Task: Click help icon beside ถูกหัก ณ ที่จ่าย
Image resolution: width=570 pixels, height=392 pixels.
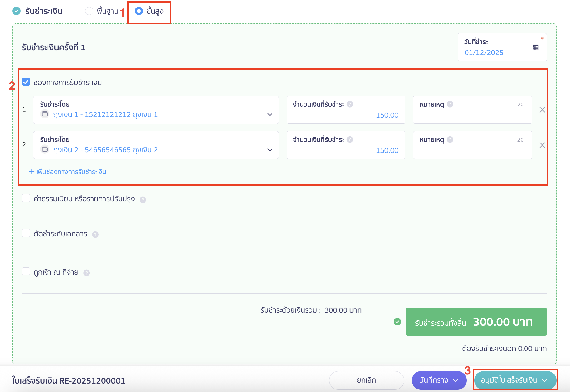Action: (87, 273)
